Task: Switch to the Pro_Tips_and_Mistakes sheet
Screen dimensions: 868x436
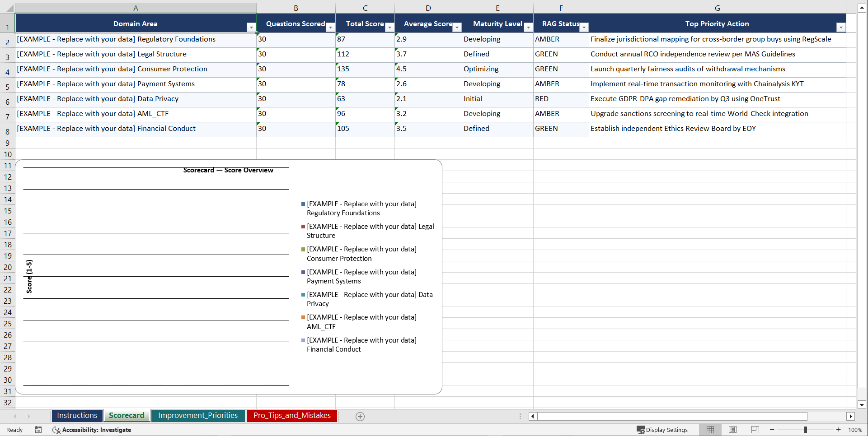Action: 292,416
